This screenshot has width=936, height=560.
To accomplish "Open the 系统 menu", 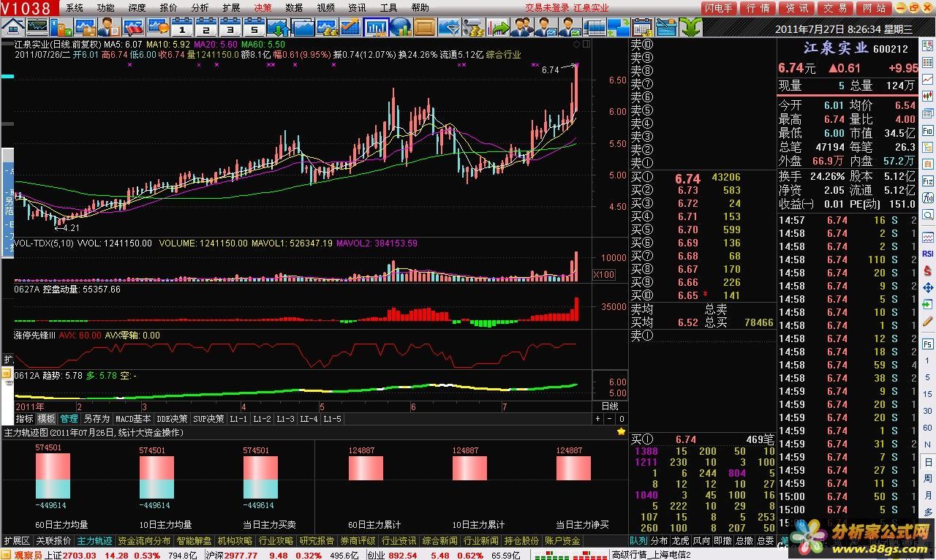I will pyautogui.click(x=75, y=8).
